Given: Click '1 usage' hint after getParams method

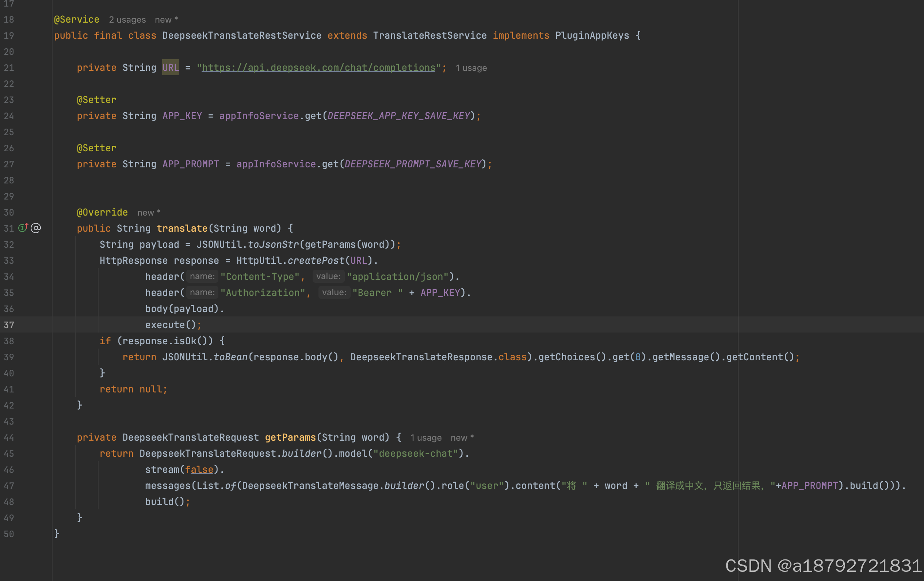Looking at the screenshot, I should pyautogui.click(x=425, y=438).
